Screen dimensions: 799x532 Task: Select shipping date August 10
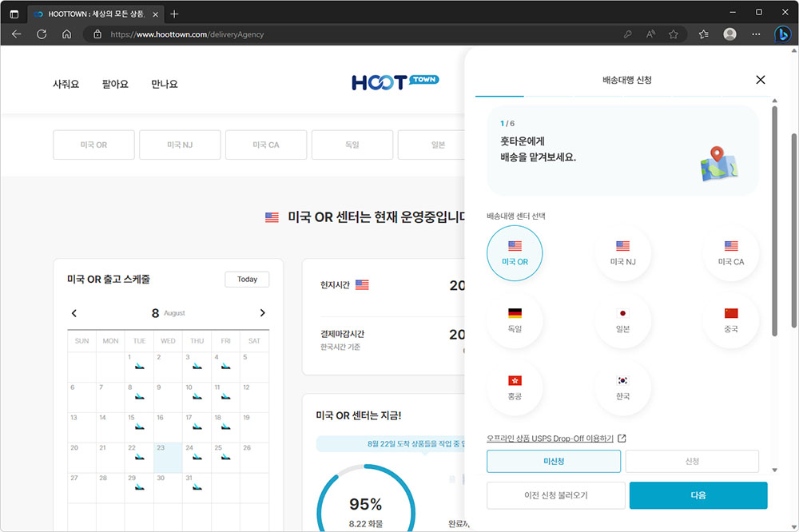click(x=197, y=397)
